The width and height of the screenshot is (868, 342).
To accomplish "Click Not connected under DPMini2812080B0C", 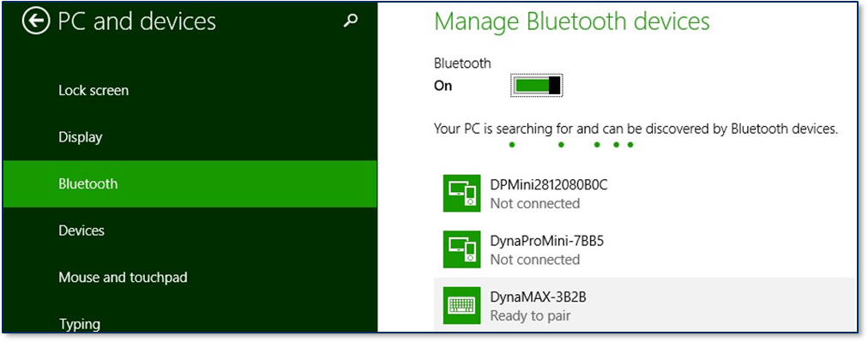I will pos(534,204).
